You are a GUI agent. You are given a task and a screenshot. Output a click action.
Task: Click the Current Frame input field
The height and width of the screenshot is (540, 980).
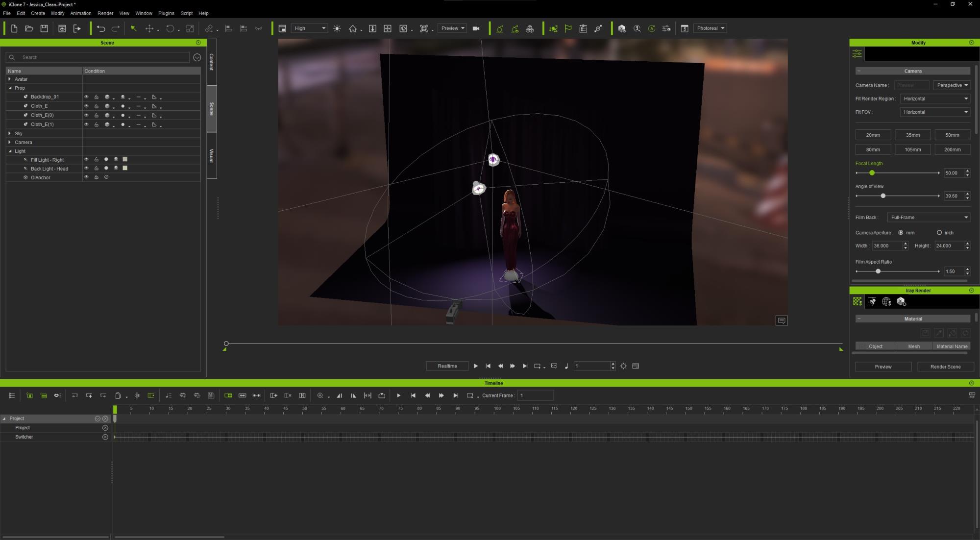point(536,395)
